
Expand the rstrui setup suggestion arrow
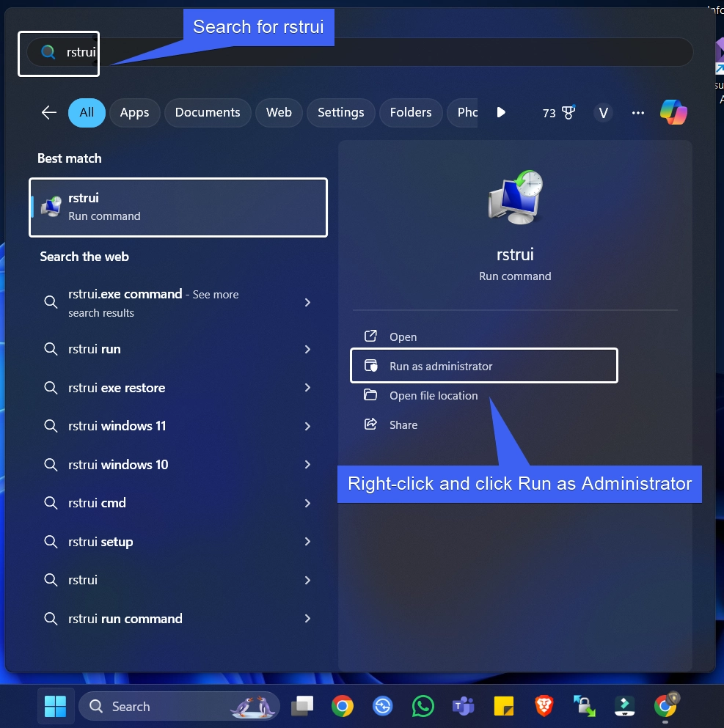[307, 542]
